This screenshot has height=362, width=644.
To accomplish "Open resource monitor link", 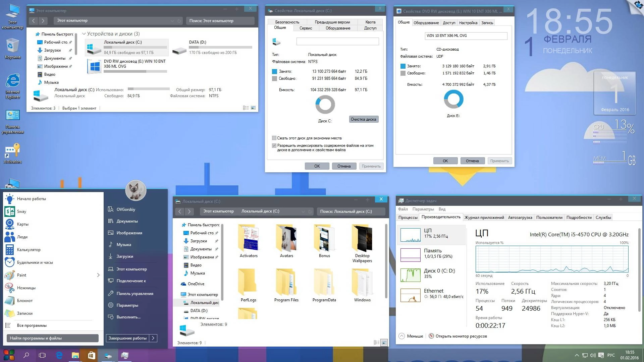I will (x=458, y=336).
